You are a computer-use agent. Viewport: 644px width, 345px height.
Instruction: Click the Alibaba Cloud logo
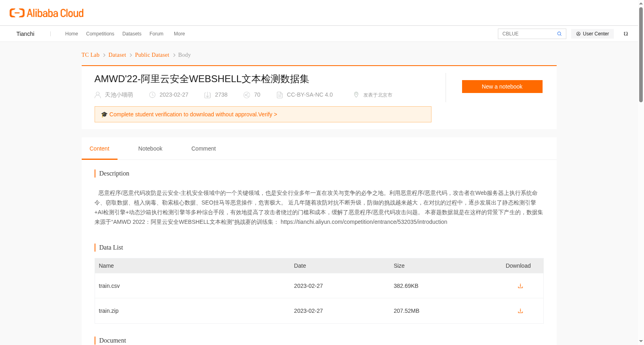click(x=47, y=13)
